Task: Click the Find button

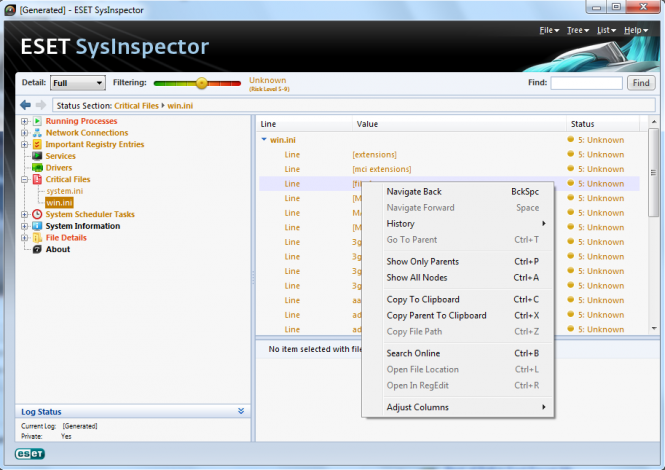Action: (641, 83)
